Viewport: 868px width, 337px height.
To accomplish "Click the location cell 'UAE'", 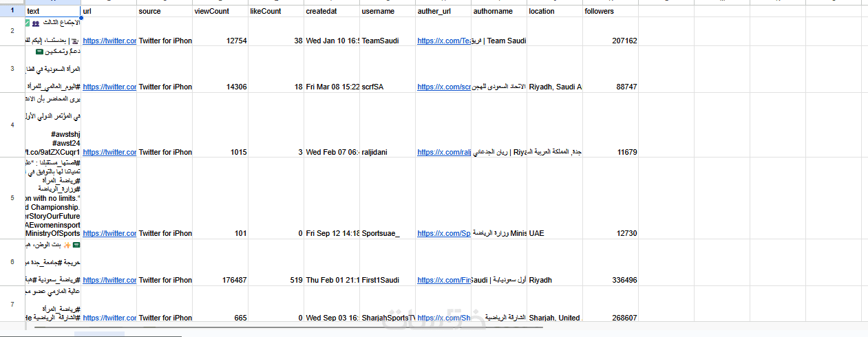I will (x=555, y=233).
